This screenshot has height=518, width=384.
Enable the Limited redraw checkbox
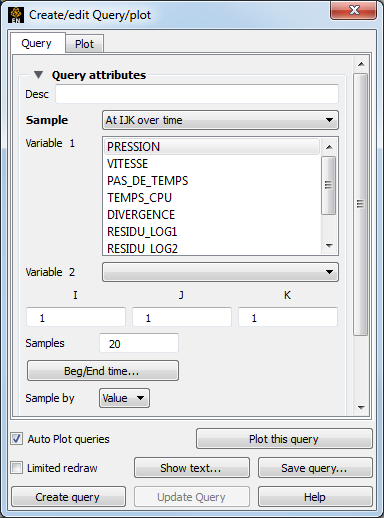point(17,468)
